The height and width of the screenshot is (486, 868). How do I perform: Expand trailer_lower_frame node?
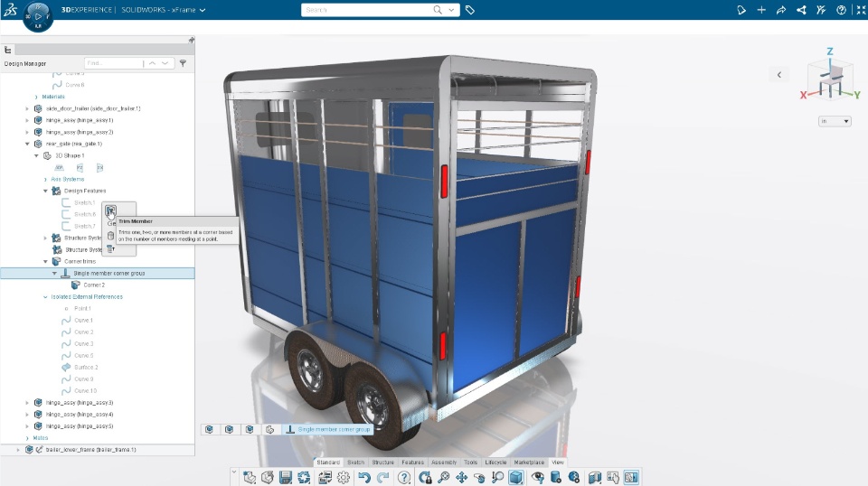pyautogui.click(x=18, y=450)
